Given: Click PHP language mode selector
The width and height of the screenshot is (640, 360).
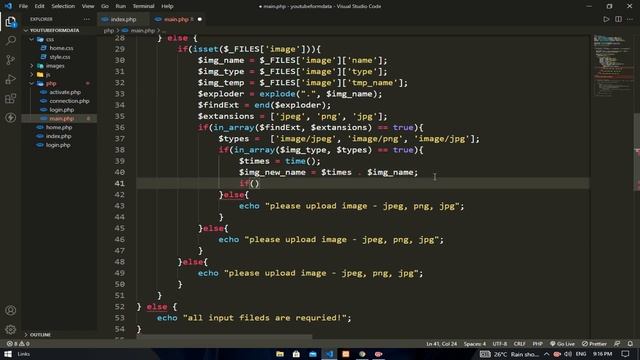Looking at the screenshot, I should coord(538,344).
